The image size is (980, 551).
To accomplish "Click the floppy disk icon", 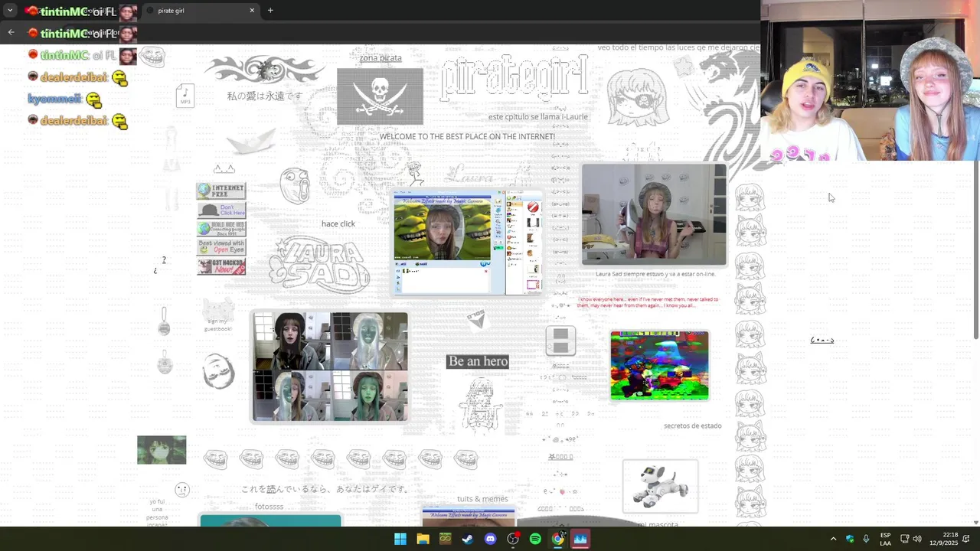I will pos(560,341).
